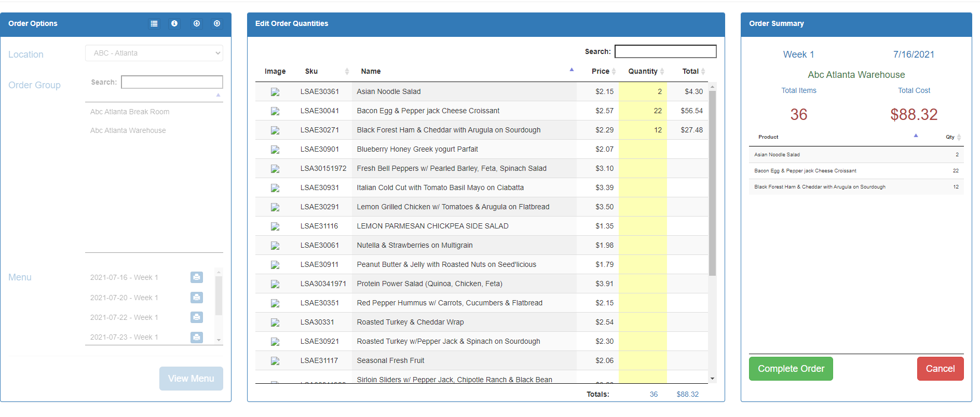Print the 2021-07-16 Week 1 menu
Screen dimensions: 980x417
tap(197, 277)
